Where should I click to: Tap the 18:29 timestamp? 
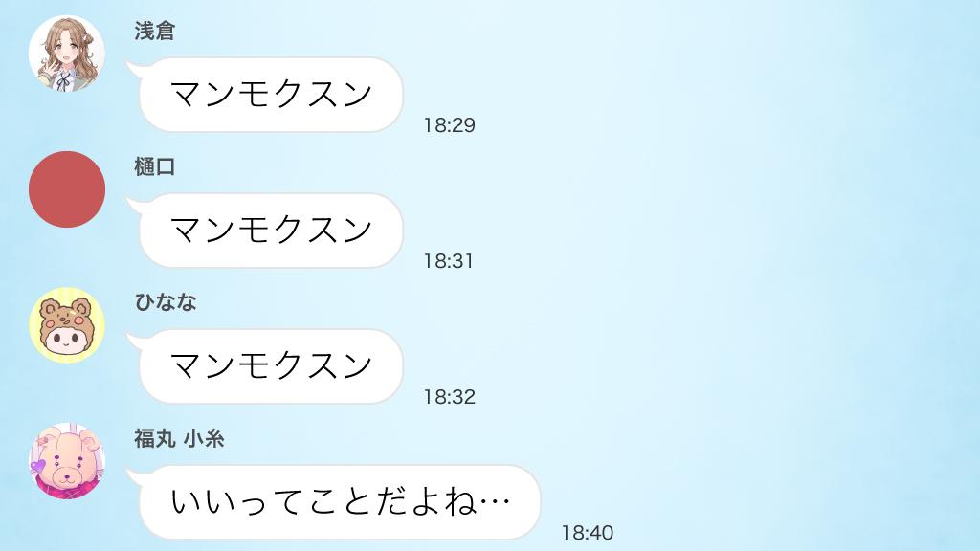click(450, 125)
